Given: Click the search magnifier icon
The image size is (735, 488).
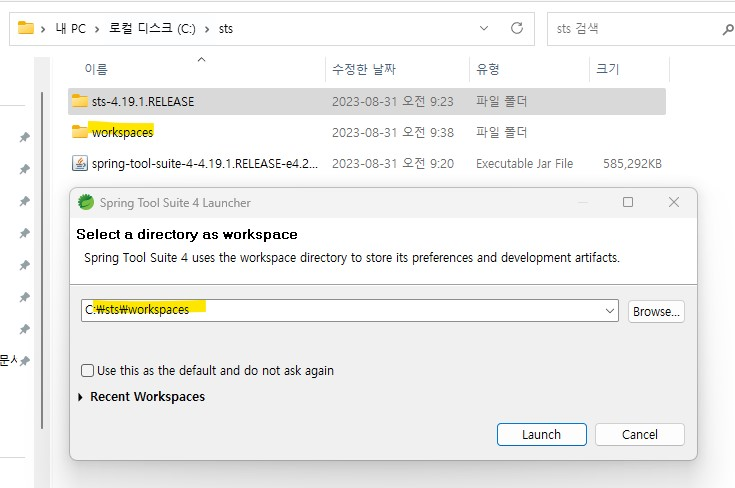Looking at the screenshot, I should pos(727,30).
